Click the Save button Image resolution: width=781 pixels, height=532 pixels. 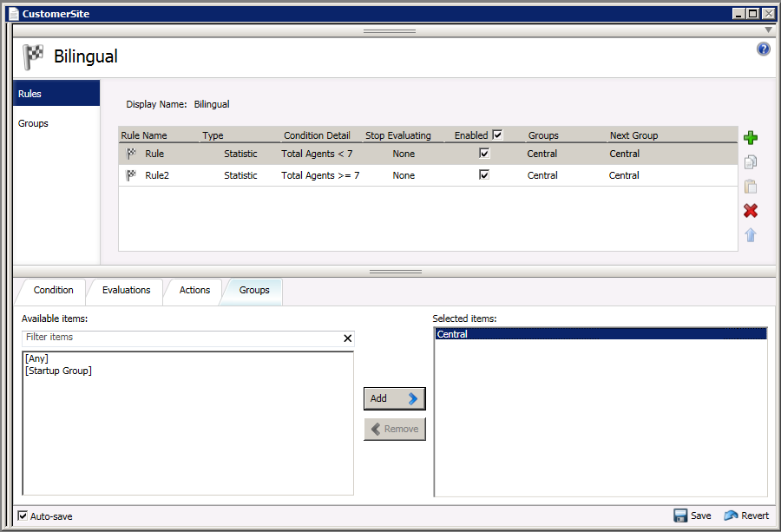tap(692, 516)
